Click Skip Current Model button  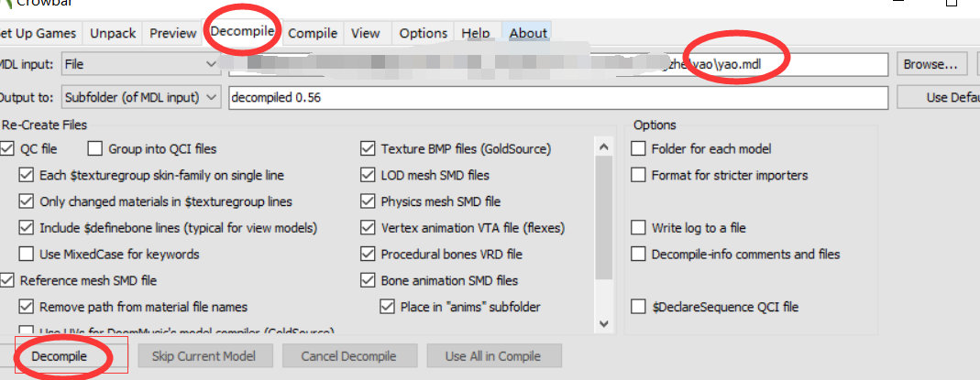tap(205, 356)
